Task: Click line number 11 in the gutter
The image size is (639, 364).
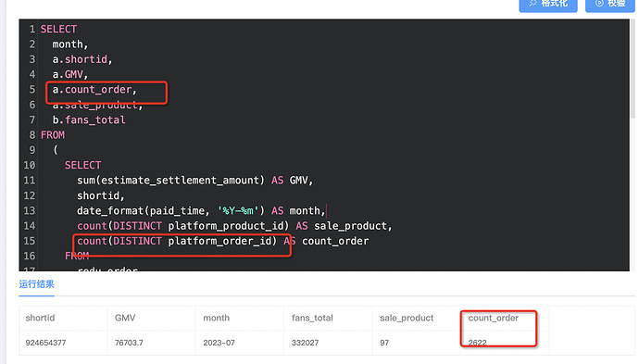Action: (30, 181)
